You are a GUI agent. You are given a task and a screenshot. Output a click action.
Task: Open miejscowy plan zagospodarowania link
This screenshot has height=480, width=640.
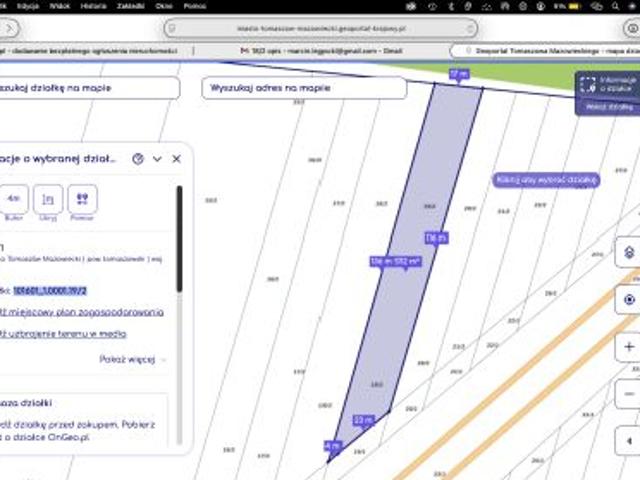pos(82,312)
